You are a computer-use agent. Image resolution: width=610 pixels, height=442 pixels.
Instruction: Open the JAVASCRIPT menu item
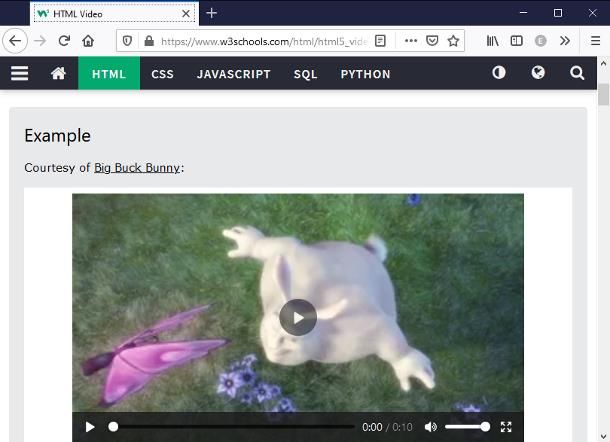pyautogui.click(x=234, y=74)
